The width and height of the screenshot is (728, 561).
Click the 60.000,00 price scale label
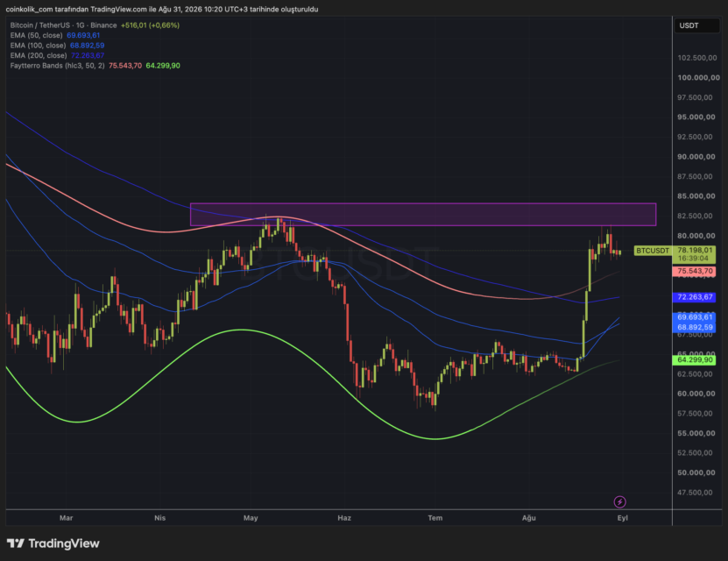point(696,394)
